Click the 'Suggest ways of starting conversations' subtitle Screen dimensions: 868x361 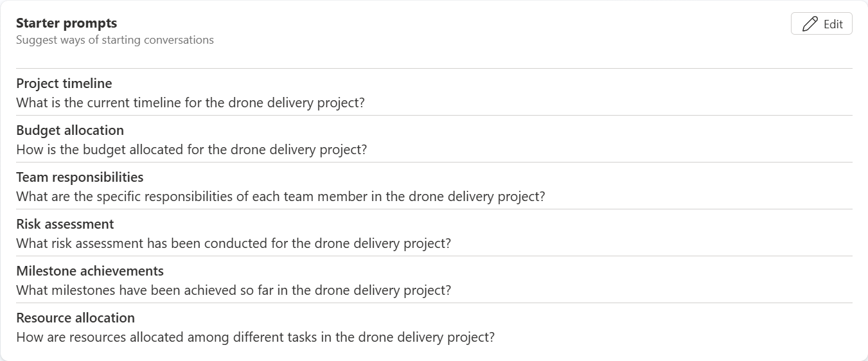[114, 40]
